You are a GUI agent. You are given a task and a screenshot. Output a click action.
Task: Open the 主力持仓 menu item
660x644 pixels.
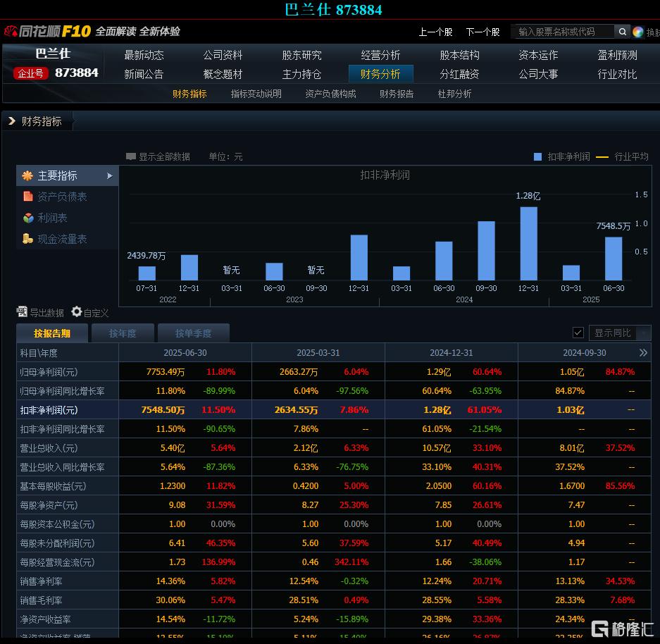[x=301, y=75]
